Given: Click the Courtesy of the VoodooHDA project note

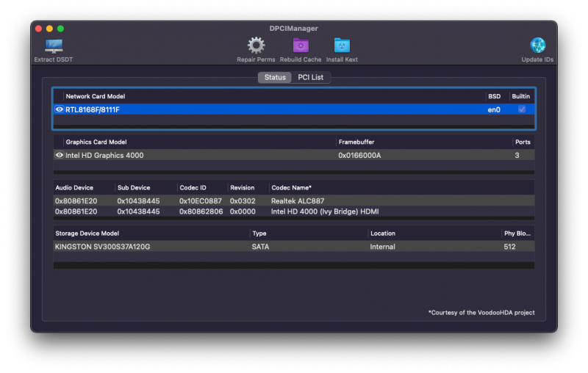Looking at the screenshot, I should (481, 312).
